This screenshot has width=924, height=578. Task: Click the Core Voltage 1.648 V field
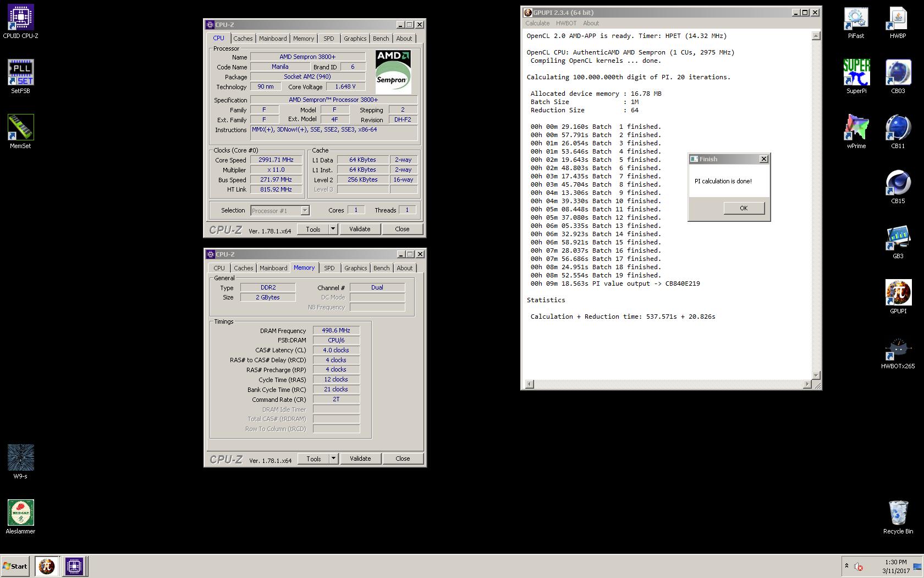345,86
